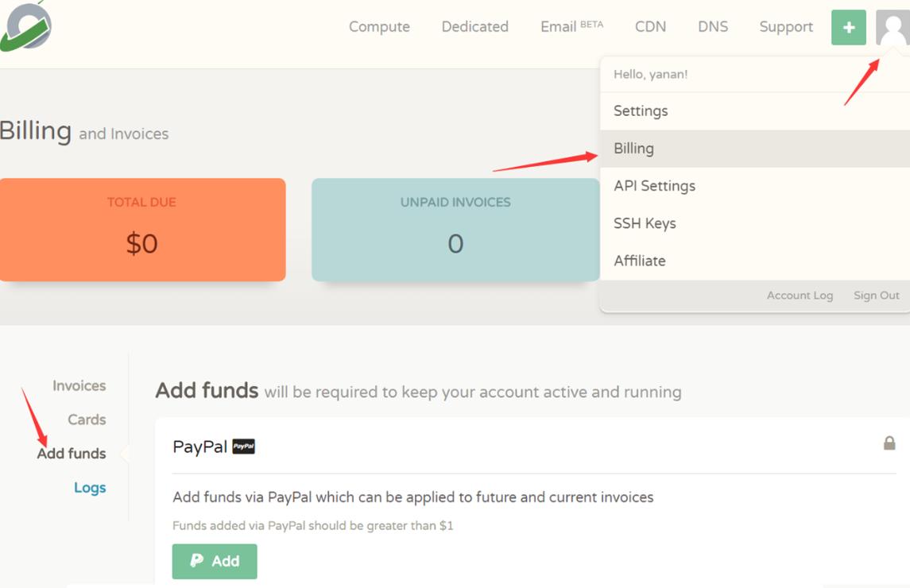This screenshot has width=910, height=588.
Task: Click the PayPal logo badge
Action: coord(243,447)
